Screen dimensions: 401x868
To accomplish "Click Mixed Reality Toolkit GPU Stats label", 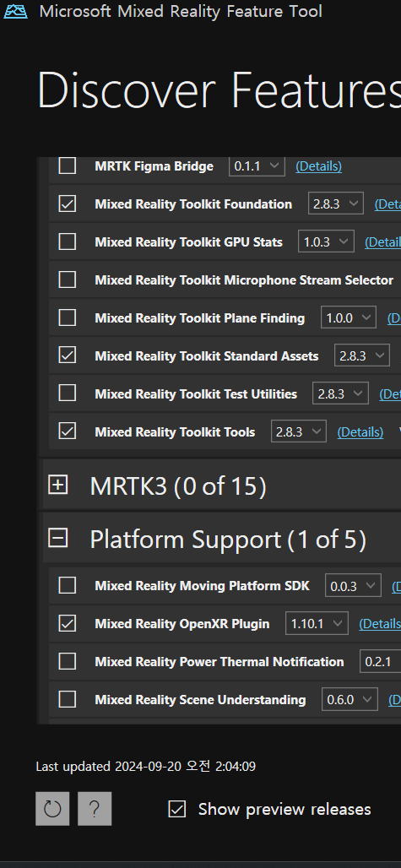I will 188,241.
